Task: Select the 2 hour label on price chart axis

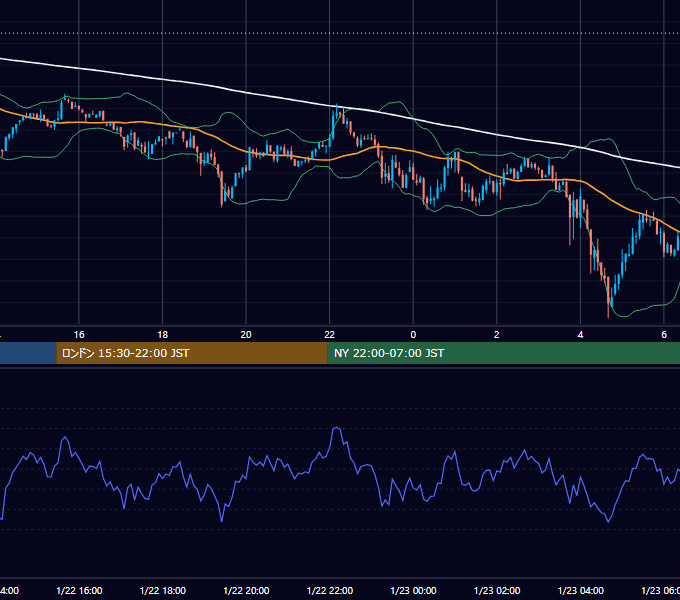Action: click(x=497, y=335)
